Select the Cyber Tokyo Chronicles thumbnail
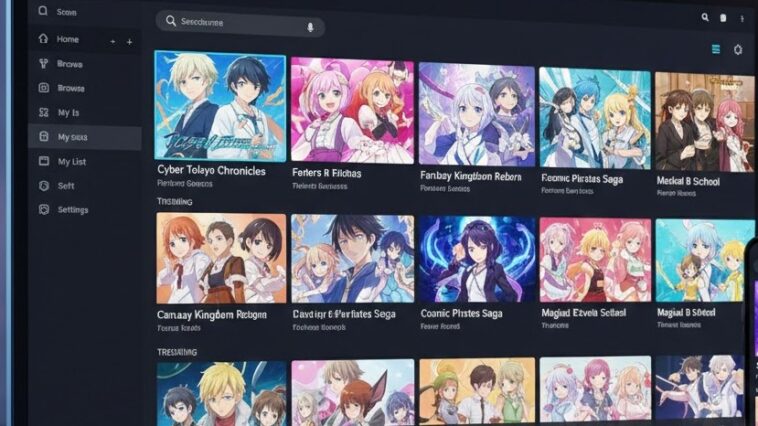The image size is (758, 426). click(220, 105)
